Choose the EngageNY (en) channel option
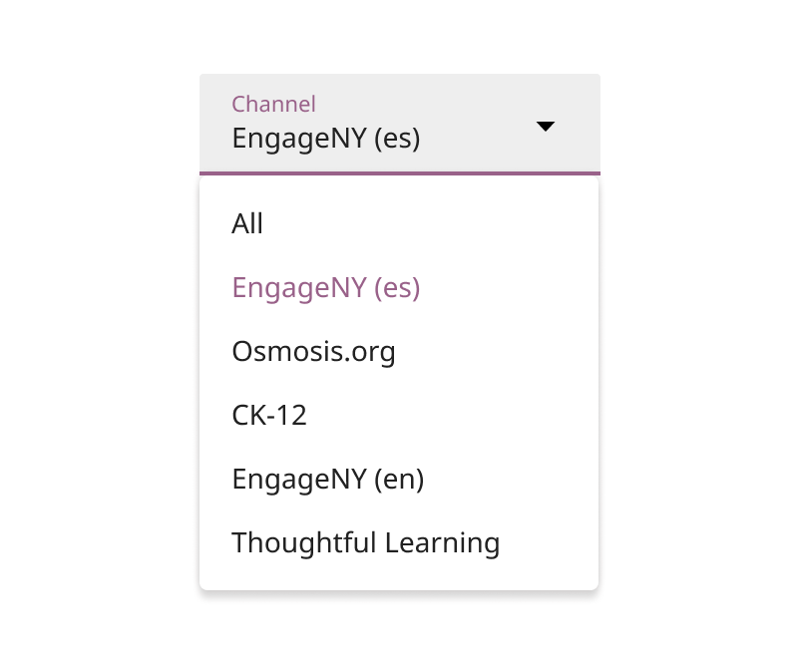 [328, 479]
